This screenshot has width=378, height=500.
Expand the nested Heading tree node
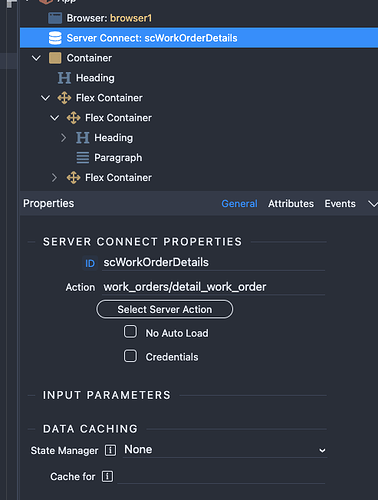click(63, 138)
